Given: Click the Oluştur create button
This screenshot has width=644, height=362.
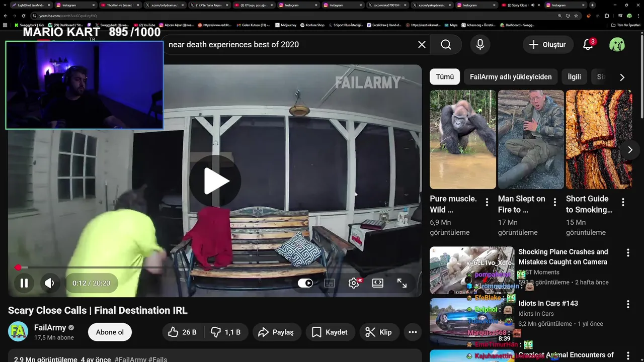Looking at the screenshot, I should [x=548, y=45].
